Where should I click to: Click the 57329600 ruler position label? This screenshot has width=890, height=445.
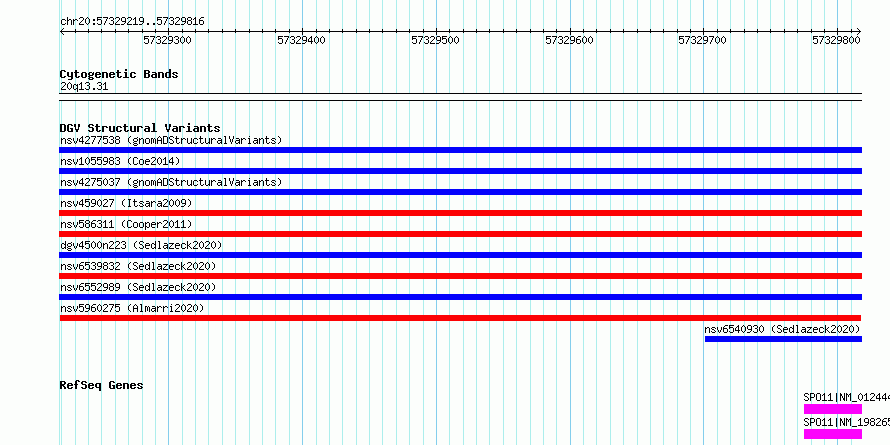pyautogui.click(x=569, y=40)
